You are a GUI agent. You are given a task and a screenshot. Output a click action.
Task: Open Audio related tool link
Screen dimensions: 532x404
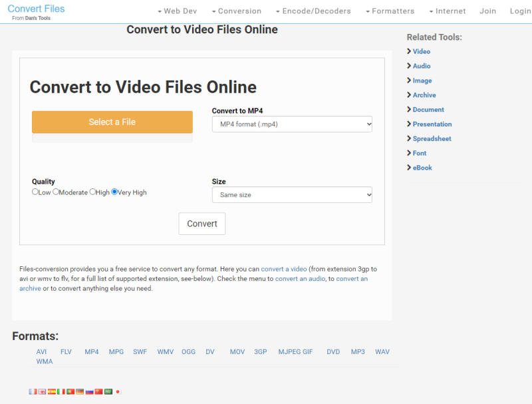[422, 66]
